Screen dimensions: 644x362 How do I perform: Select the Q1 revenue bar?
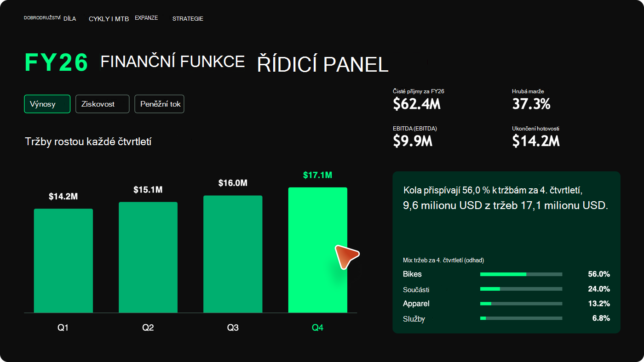click(x=63, y=260)
